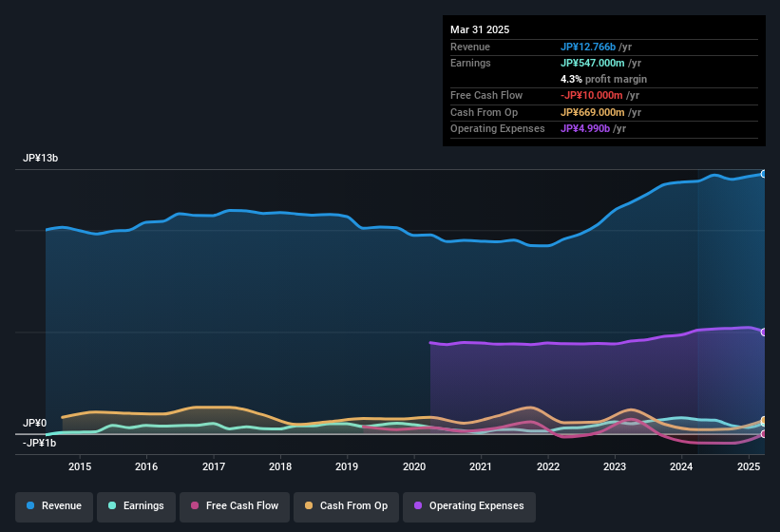Image resolution: width=780 pixels, height=532 pixels.
Task: Click the Cash From Op tooltip row label
Action: 484,112
